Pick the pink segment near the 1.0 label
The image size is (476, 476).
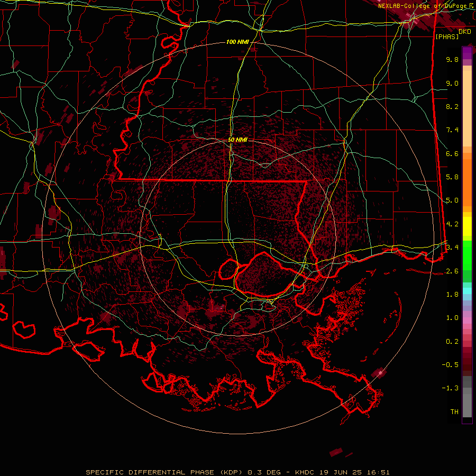pos(467,321)
